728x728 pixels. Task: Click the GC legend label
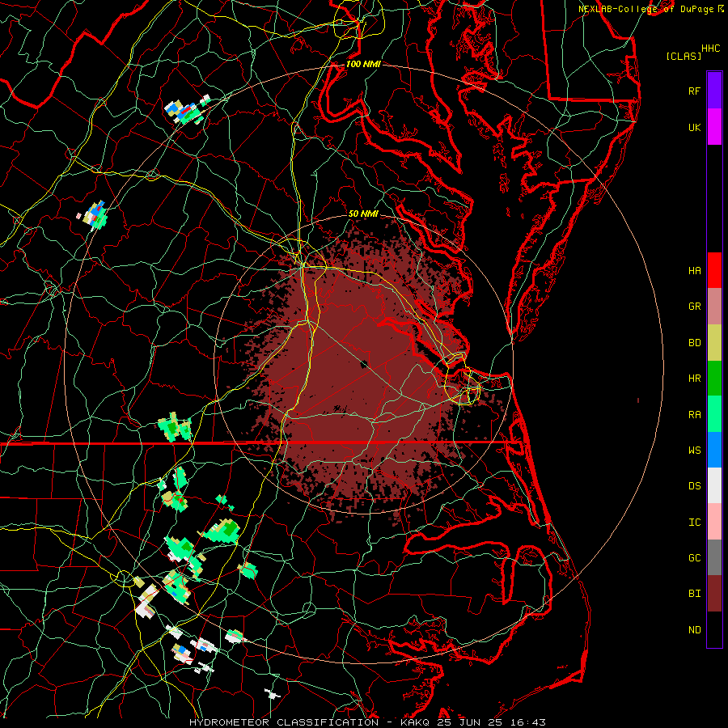click(x=694, y=558)
